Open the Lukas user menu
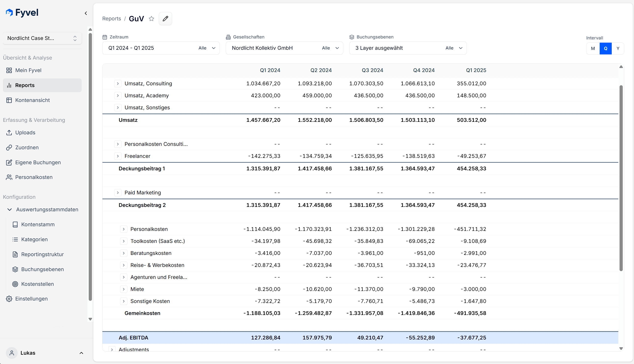The image size is (634, 364). point(45,353)
